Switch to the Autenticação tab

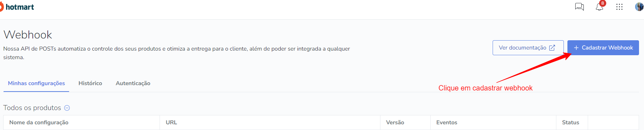pos(133,83)
